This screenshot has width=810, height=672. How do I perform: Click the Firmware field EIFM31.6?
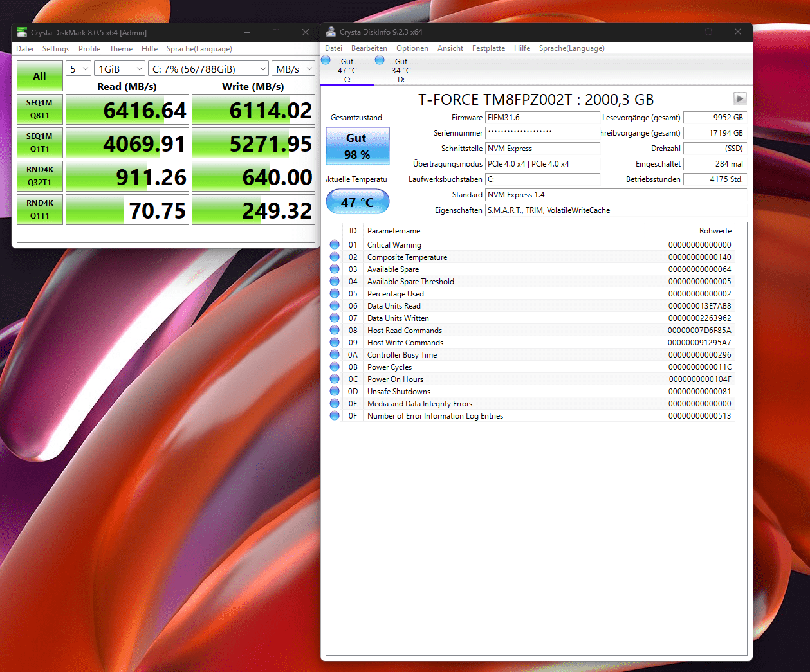click(x=543, y=118)
